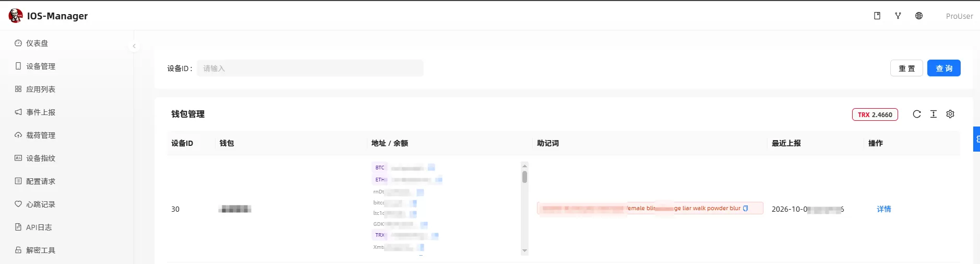Click the 2026-10-0 timestamp cell
The image size is (980, 264).
click(x=807, y=209)
